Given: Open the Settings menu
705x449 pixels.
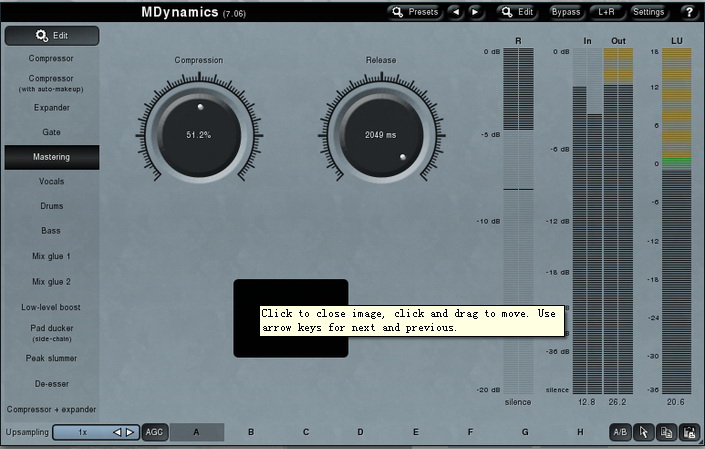Looking at the screenshot, I should click(648, 12).
